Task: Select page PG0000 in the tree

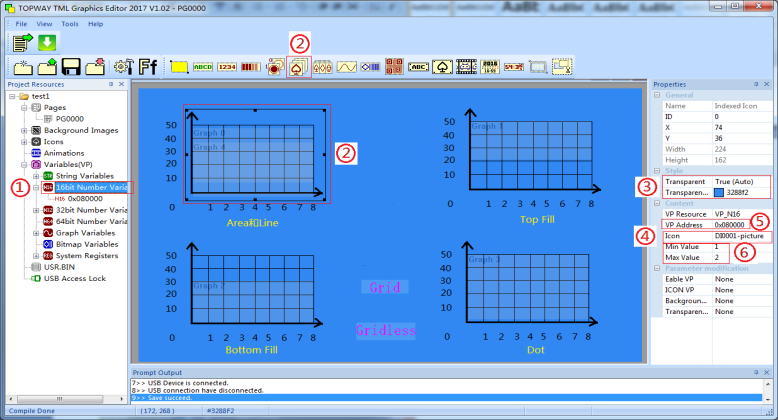Action: [69, 119]
